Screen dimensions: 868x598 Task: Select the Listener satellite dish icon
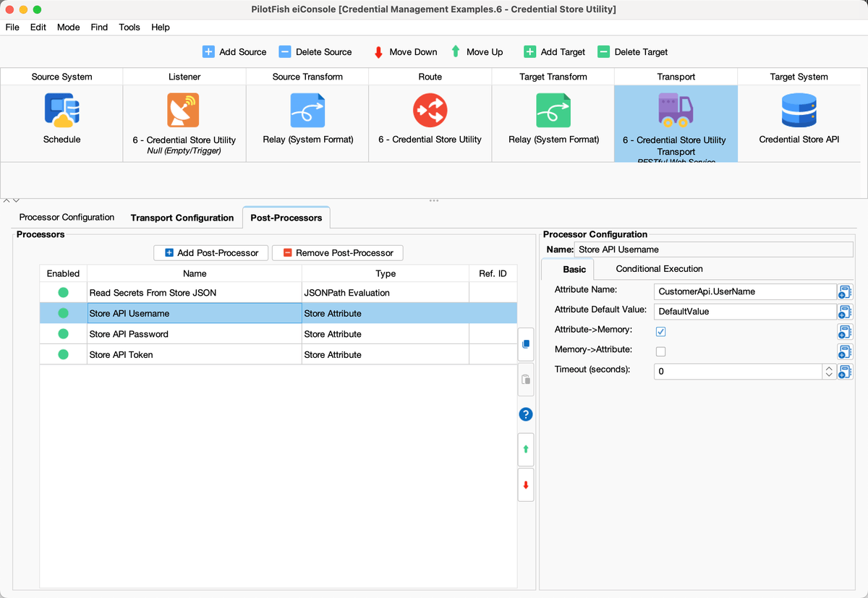184,111
